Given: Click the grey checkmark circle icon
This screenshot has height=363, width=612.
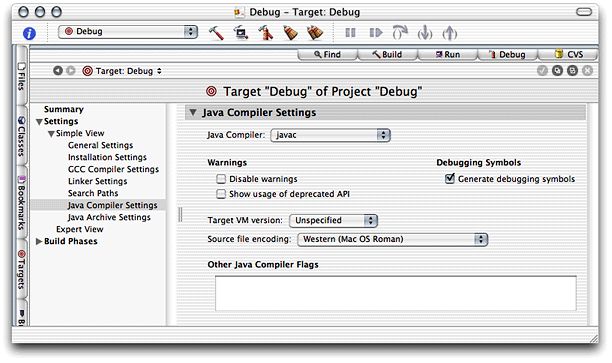Looking at the screenshot, I should pyautogui.click(x=542, y=71).
